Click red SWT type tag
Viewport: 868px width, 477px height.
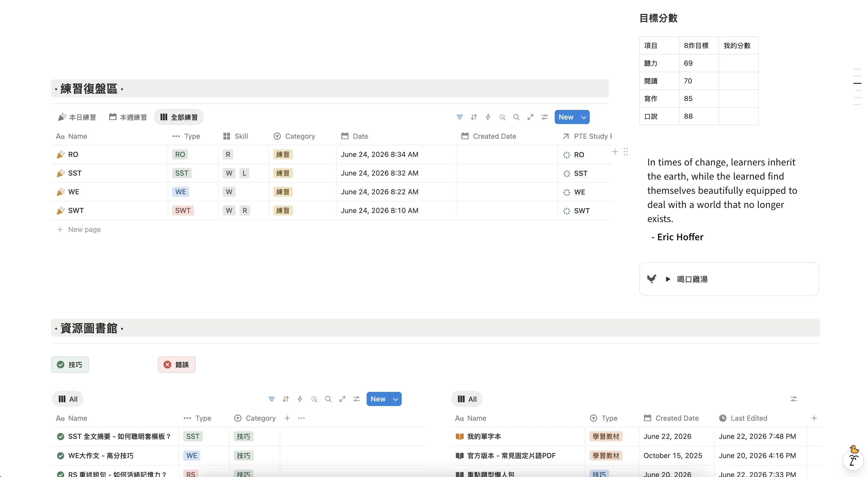pos(183,210)
